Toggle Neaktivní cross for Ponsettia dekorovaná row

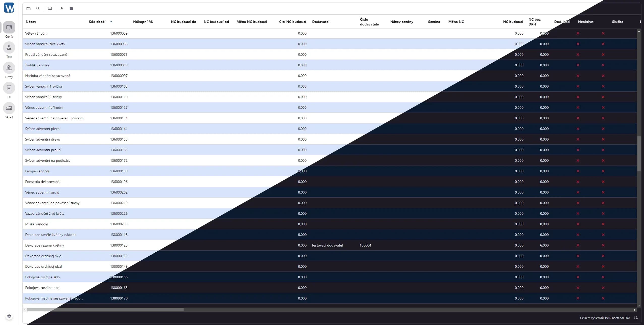[578, 182]
